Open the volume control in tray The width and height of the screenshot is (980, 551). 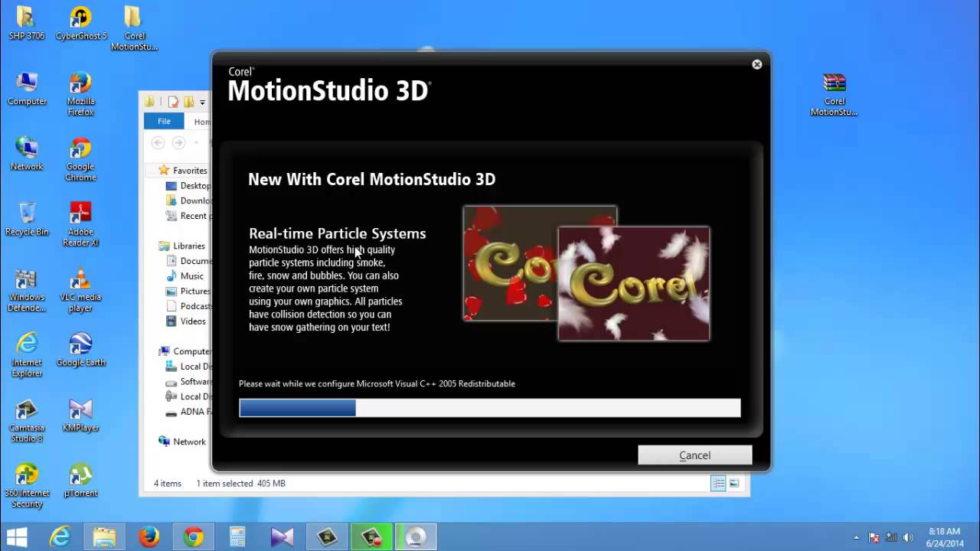tap(908, 537)
